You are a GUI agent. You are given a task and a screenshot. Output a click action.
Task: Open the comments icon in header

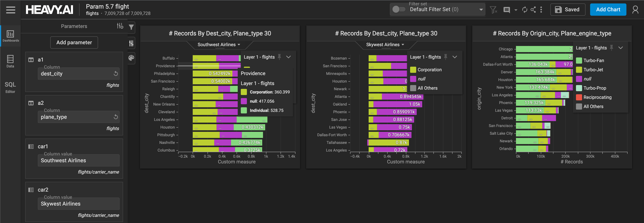pos(506,10)
